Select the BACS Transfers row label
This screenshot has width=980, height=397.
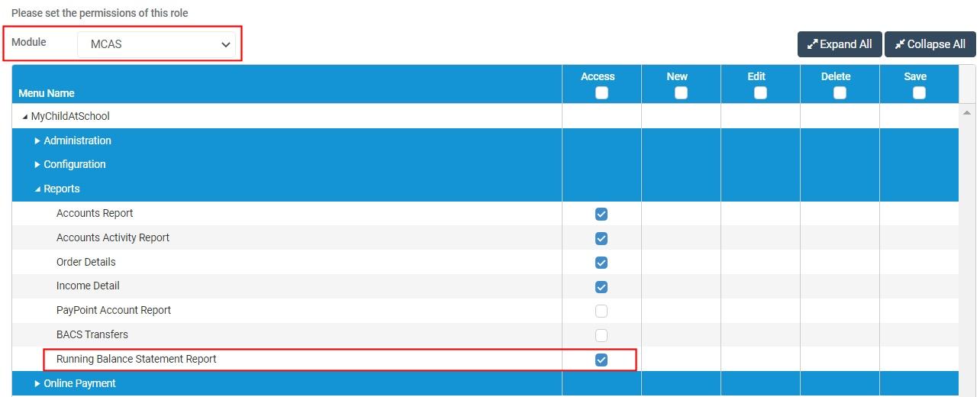pyautogui.click(x=92, y=334)
